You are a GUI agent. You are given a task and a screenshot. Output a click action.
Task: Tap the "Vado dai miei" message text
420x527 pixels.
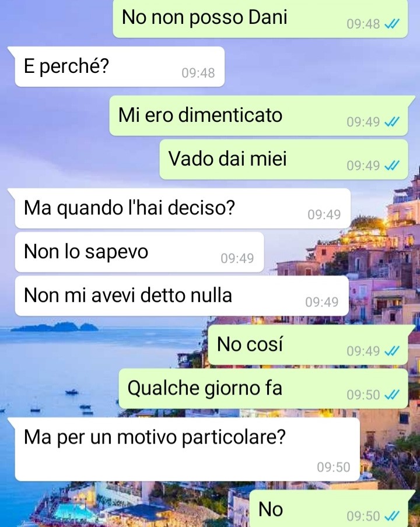point(228,159)
